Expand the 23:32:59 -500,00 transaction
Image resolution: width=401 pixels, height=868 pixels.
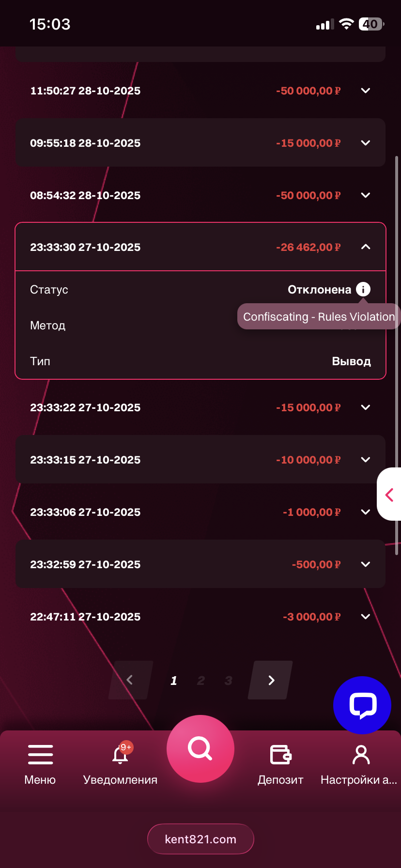pyautogui.click(x=366, y=564)
